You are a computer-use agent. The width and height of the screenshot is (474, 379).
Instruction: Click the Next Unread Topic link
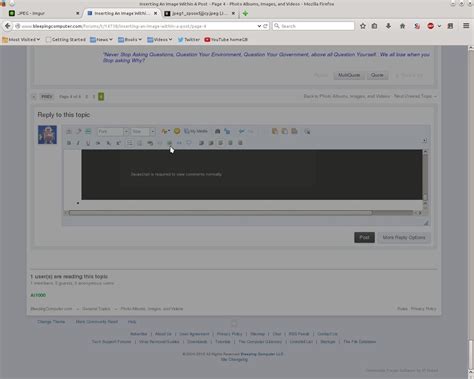click(x=415, y=96)
